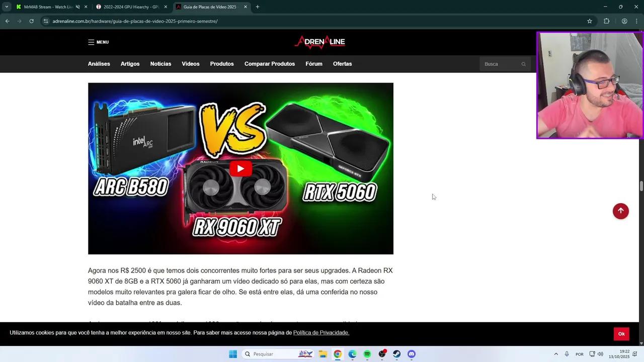View site information icon in address bar
644x362 pixels.
tap(46, 21)
